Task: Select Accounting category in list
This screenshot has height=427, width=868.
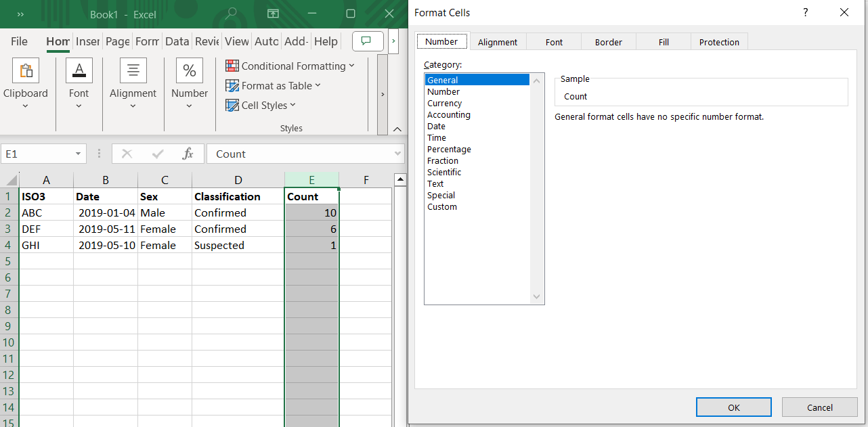Action: click(477, 114)
